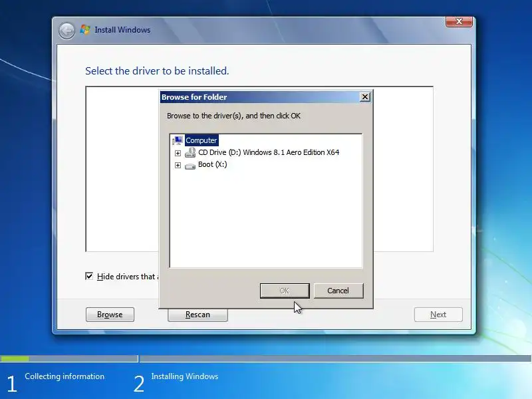Select the Computer tree item
The width and height of the screenshot is (532, 399).
pyautogui.click(x=201, y=140)
